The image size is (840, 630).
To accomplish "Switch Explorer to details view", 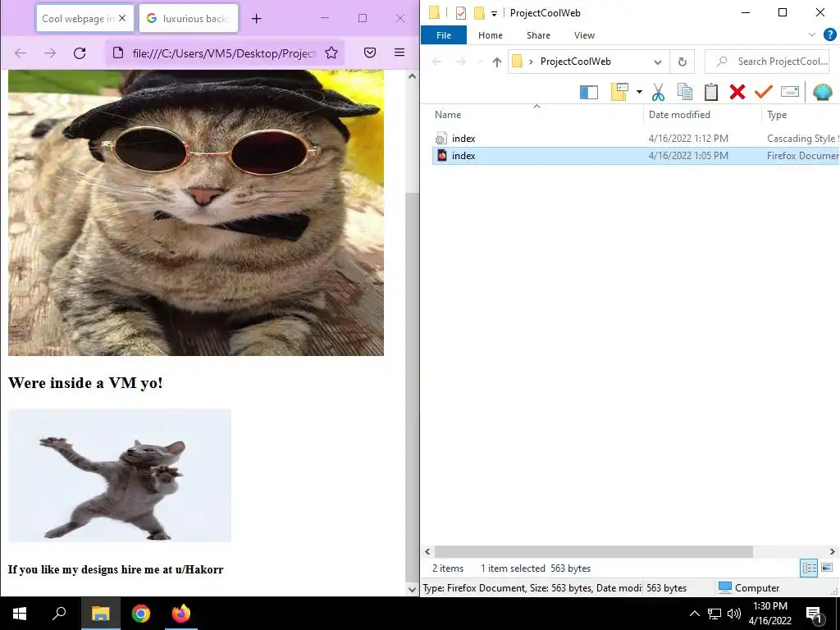I will pyautogui.click(x=808, y=568).
